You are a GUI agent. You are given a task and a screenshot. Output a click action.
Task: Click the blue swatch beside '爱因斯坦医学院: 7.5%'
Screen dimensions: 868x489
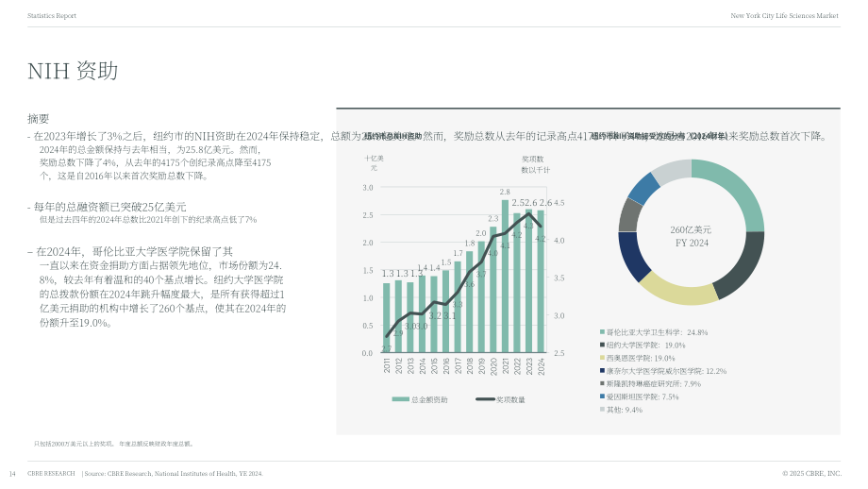602,396
